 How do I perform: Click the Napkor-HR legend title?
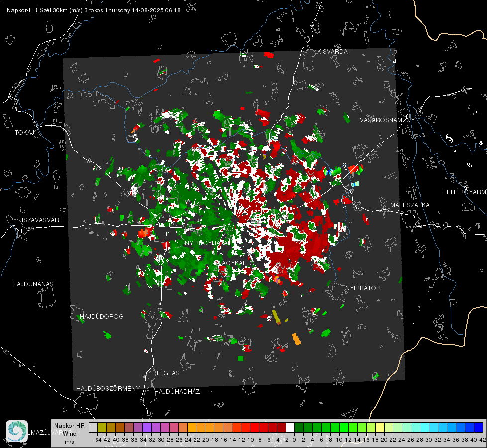tap(69, 425)
